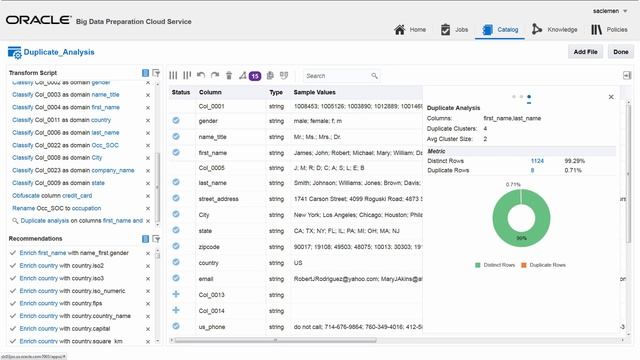Screen dimensions: 640x360
Task: Select the first carousel page dot
Action: 514,97
